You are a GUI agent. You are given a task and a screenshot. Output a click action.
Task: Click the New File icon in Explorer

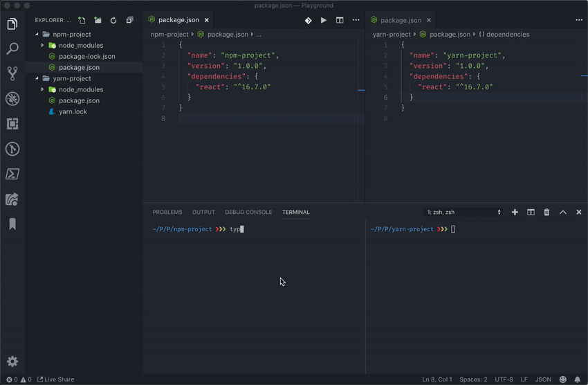[x=82, y=20]
